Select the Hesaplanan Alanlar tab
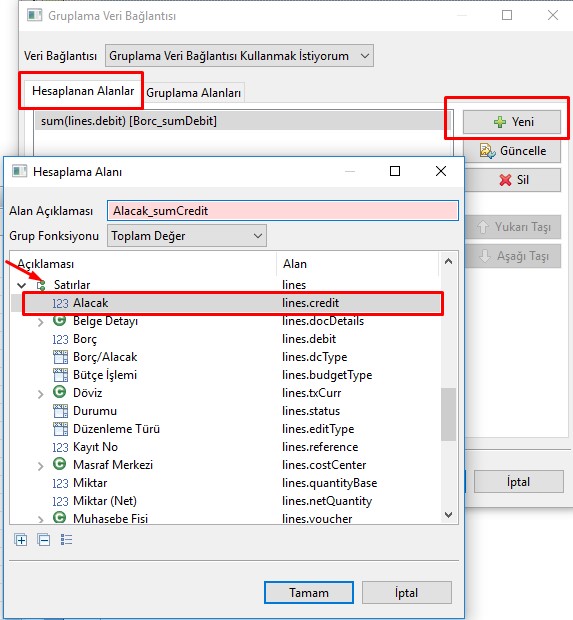The width and height of the screenshot is (573, 620). [83, 91]
